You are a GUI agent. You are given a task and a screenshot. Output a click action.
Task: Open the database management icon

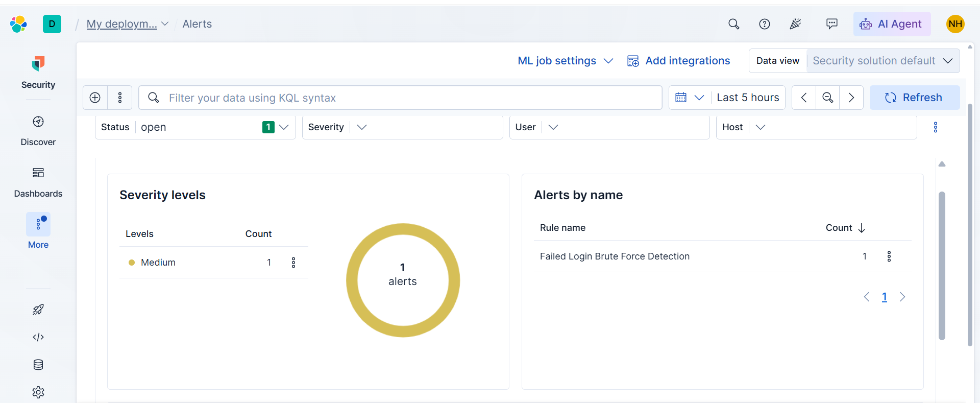pyautogui.click(x=38, y=365)
